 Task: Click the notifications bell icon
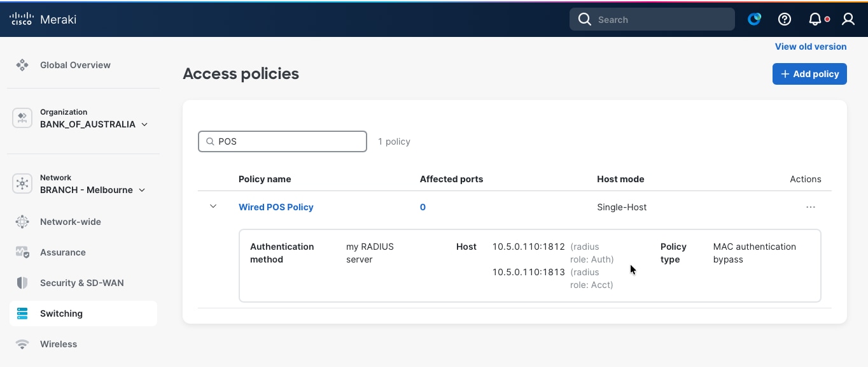(x=815, y=18)
